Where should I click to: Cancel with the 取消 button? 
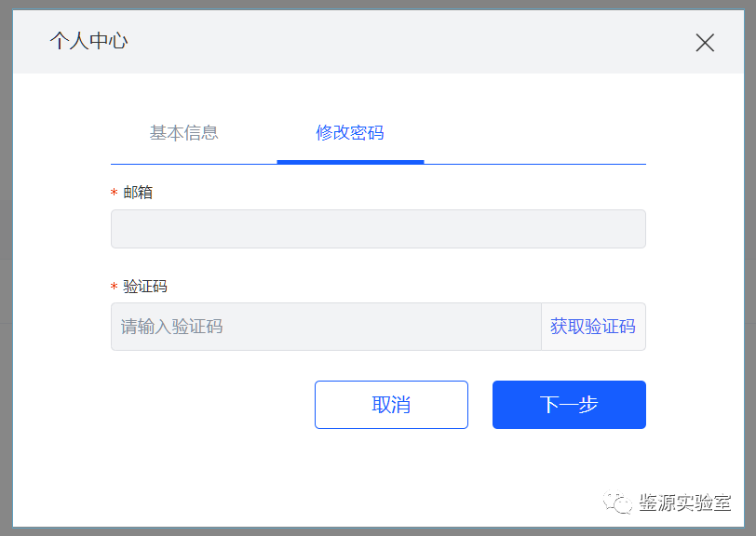tap(391, 405)
